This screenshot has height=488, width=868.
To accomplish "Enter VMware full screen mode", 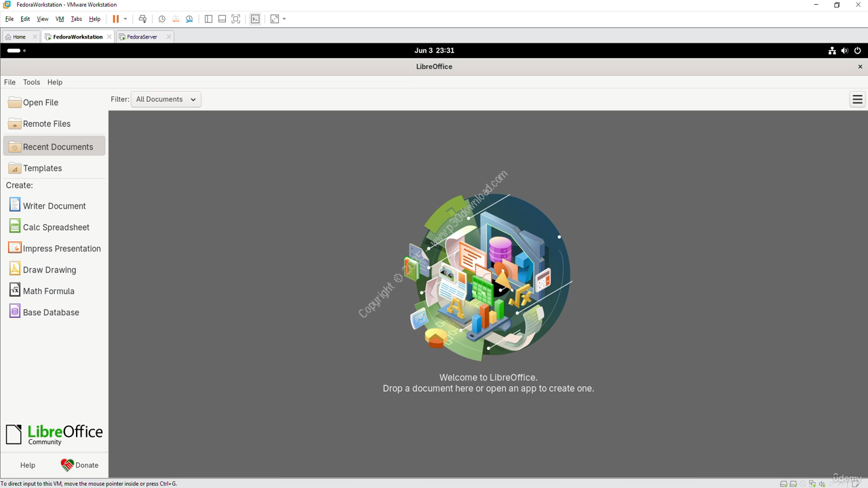I will point(235,19).
